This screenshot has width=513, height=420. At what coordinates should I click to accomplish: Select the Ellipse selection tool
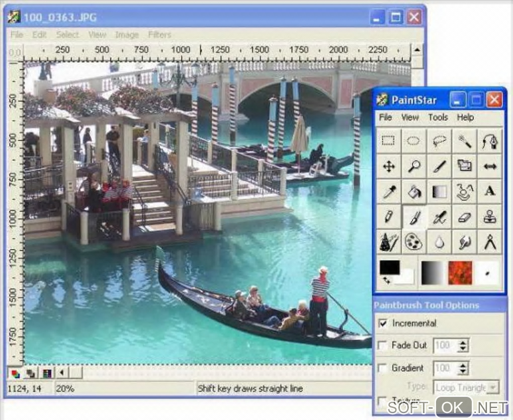pyautogui.click(x=413, y=141)
